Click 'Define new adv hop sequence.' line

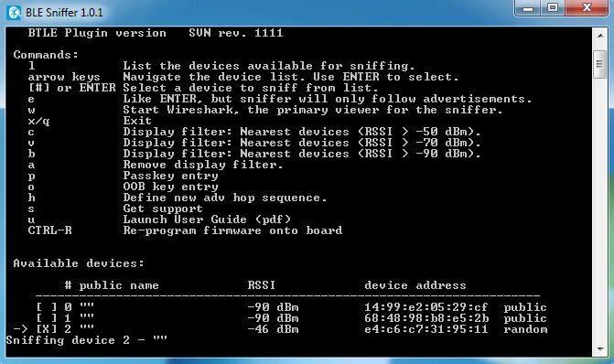pyautogui.click(x=225, y=198)
